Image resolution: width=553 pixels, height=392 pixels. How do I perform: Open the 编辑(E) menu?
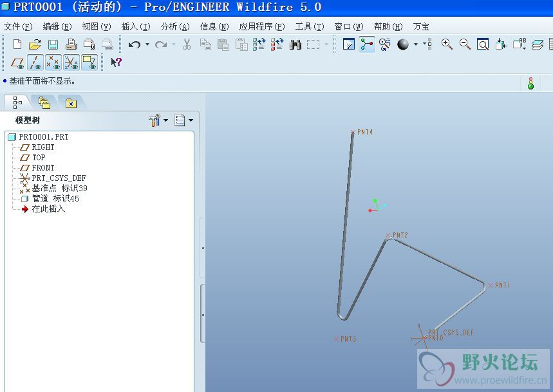pos(57,26)
